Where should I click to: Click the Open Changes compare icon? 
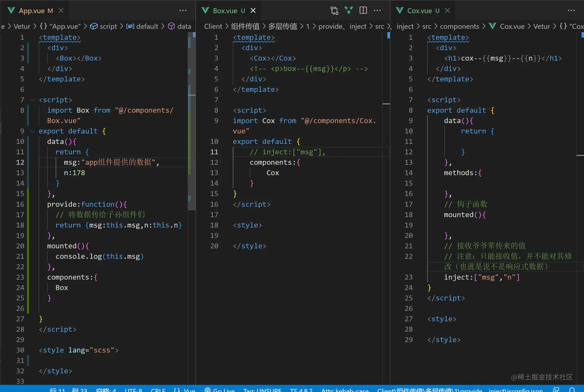(334, 11)
